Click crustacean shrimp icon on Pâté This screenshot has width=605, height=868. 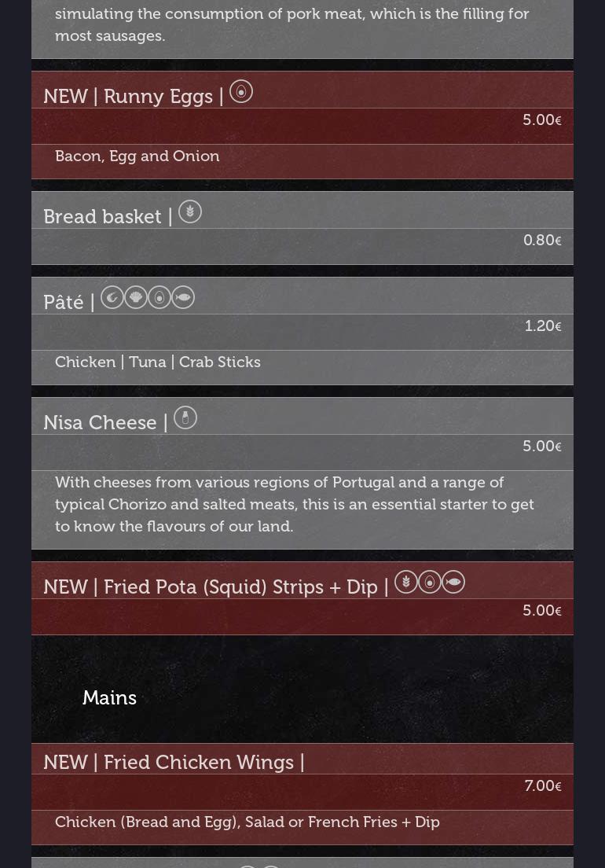pyautogui.click(x=112, y=297)
